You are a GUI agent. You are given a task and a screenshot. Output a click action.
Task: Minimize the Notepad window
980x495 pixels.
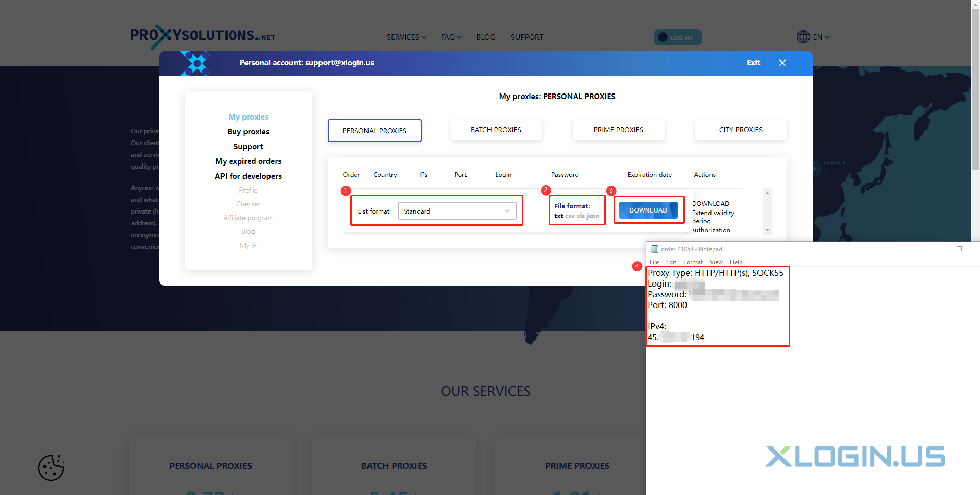pyautogui.click(x=936, y=249)
